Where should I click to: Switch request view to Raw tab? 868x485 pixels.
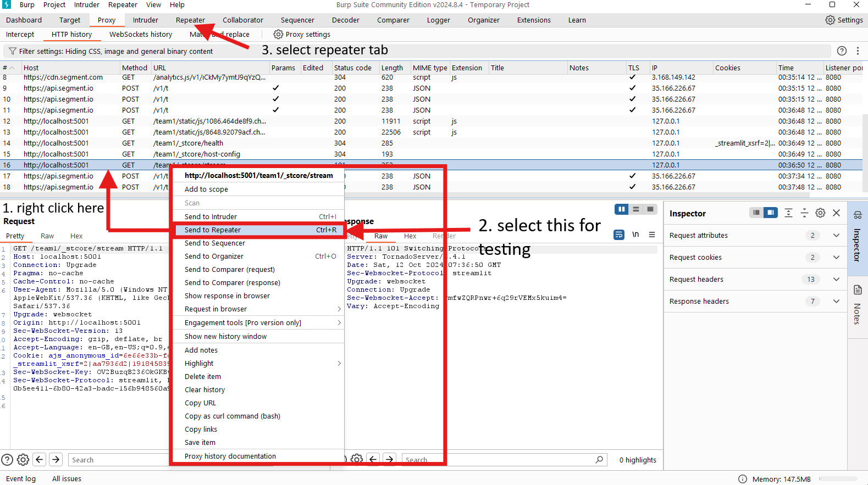[x=47, y=236]
